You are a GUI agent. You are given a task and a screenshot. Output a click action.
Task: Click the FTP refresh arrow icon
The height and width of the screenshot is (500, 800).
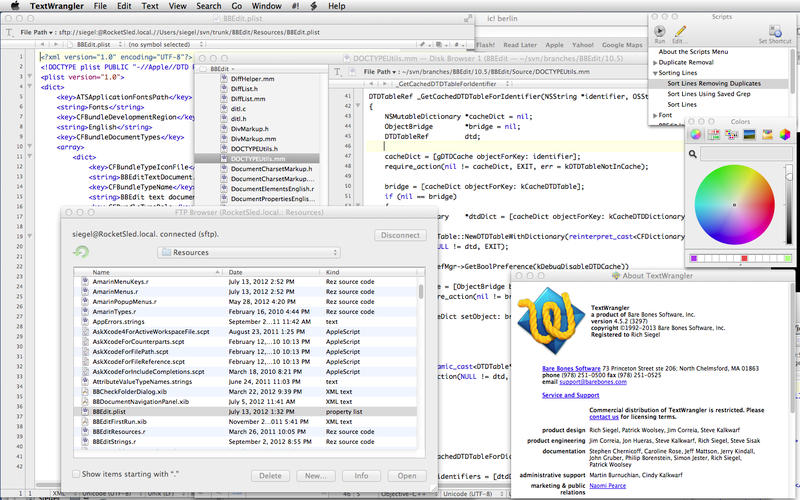[x=80, y=252]
